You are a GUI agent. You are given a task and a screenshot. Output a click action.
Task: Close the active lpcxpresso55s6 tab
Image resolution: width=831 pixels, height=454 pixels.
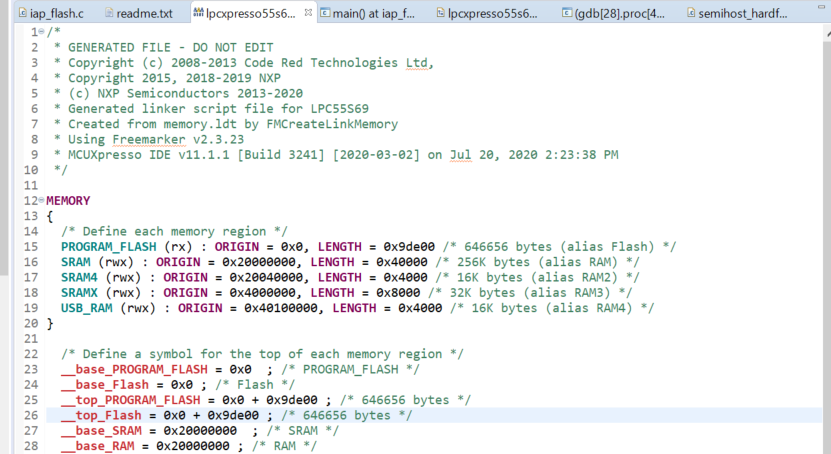[x=308, y=12]
